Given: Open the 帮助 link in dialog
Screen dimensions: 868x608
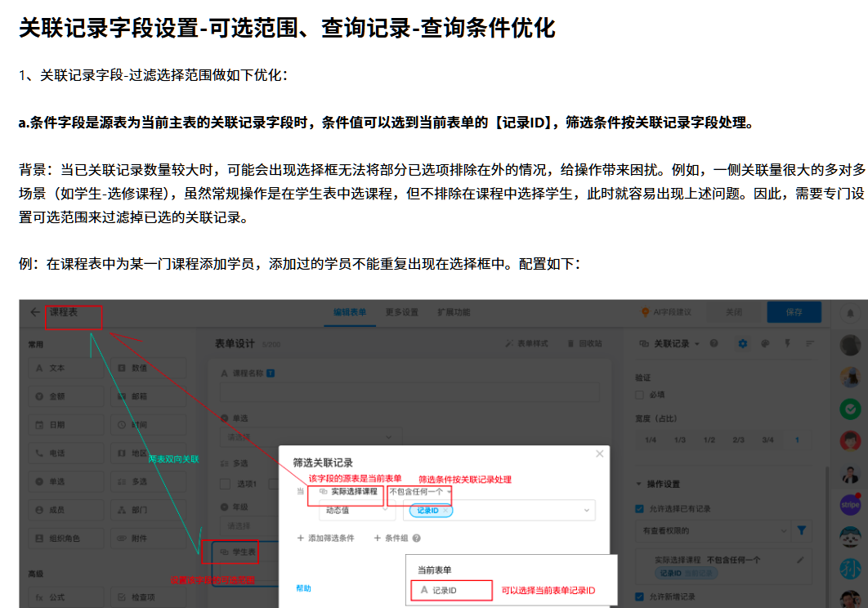Looking at the screenshot, I should [x=303, y=588].
